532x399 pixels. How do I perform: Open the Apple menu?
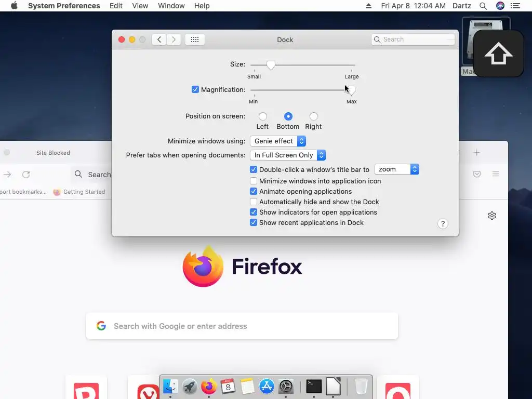point(14,6)
